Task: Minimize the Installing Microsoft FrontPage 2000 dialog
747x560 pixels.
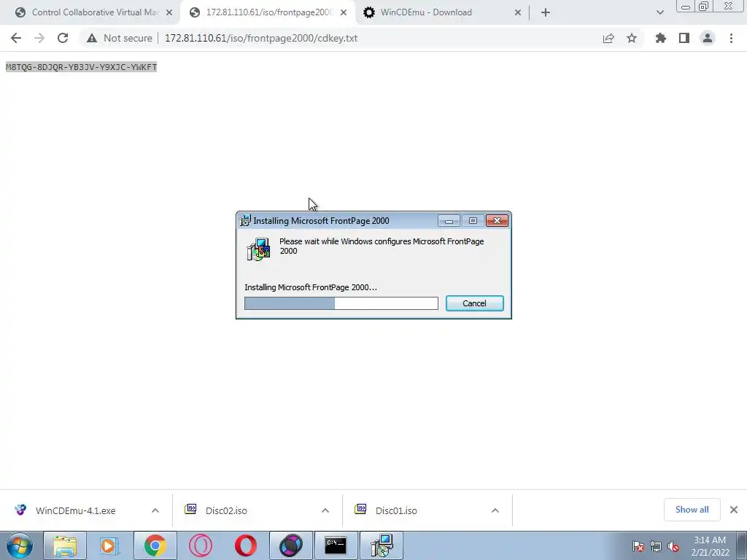Action: 449,221
